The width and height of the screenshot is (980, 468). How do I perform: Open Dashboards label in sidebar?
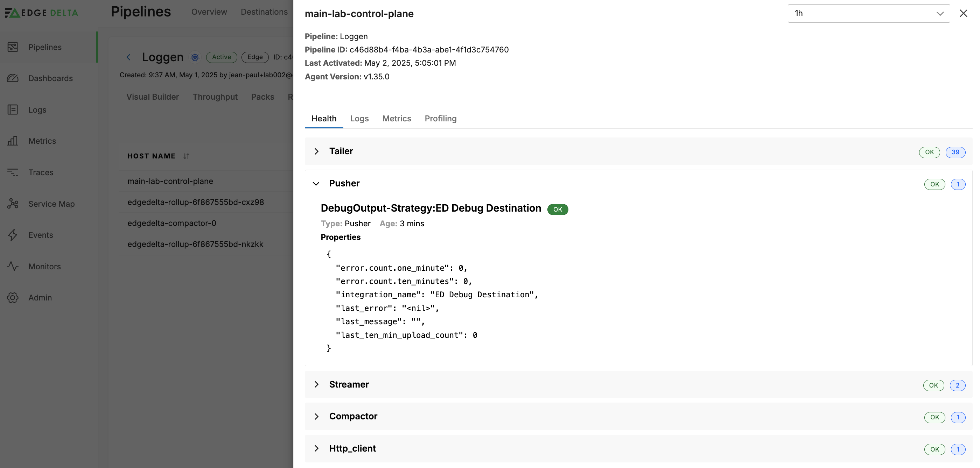(x=51, y=78)
